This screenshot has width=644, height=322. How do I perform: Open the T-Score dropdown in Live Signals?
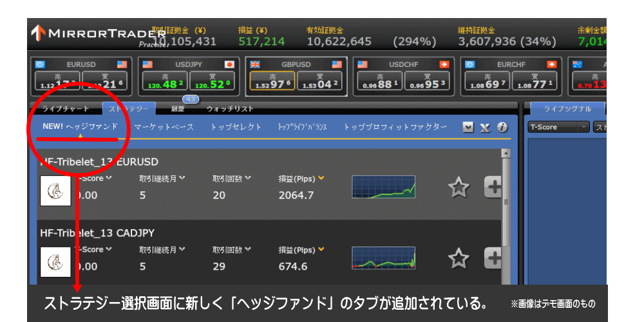coord(558,127)
